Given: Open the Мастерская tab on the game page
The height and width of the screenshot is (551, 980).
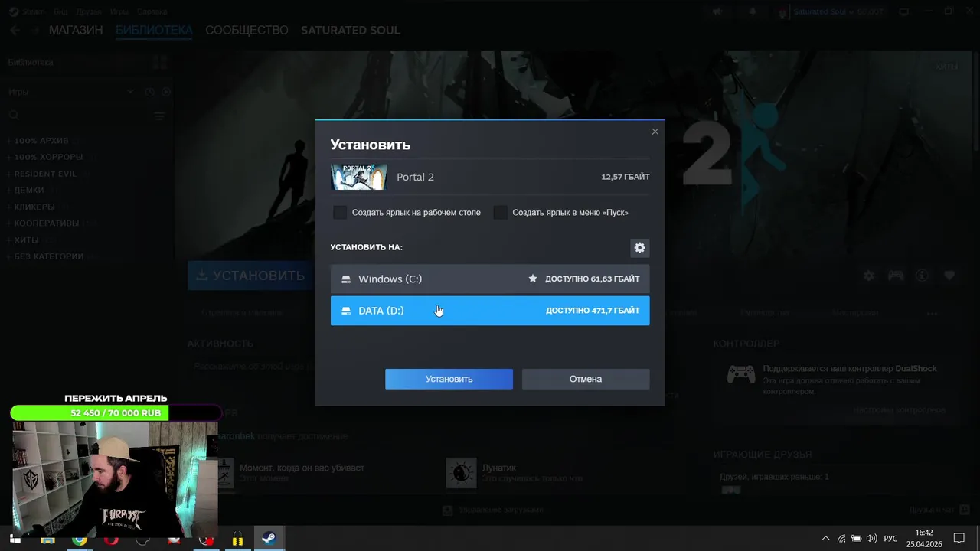Looking at the screenshot, I should [x=855, y=313].
